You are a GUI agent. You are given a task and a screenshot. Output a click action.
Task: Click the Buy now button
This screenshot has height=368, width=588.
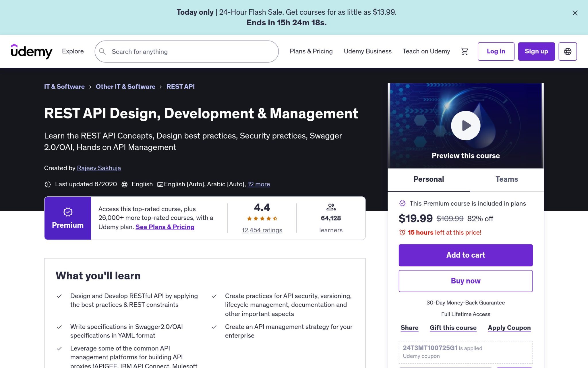tap(466, 281)
